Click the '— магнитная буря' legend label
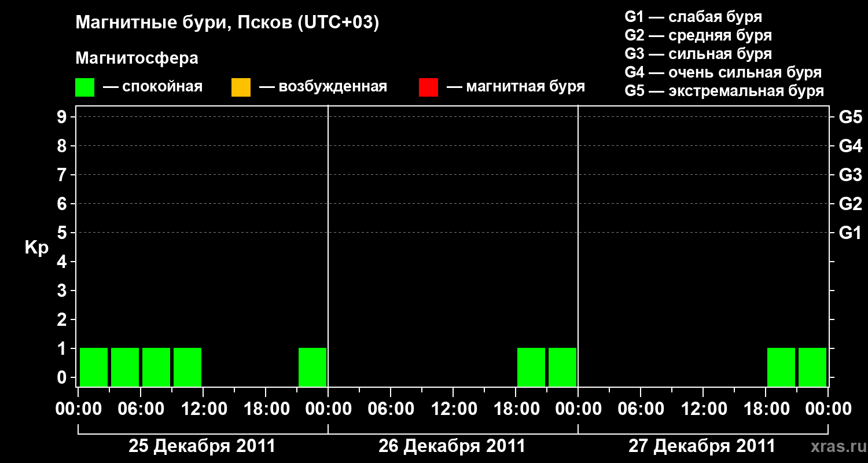Image resolution: width=868 pixels, height=463 pixels. 516,87
